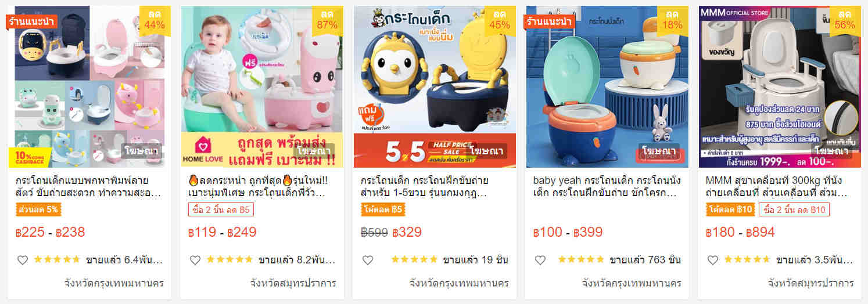Image resolution: width=868 pixels, height=304 pixels.
Task: Add MMM mobile toilet to wishlist heart
Action: 713,260
